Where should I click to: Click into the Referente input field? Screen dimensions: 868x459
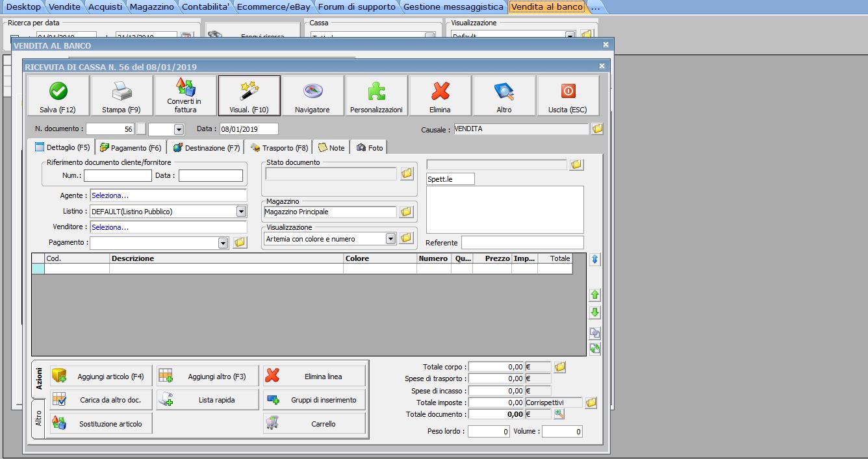point(522,243)
